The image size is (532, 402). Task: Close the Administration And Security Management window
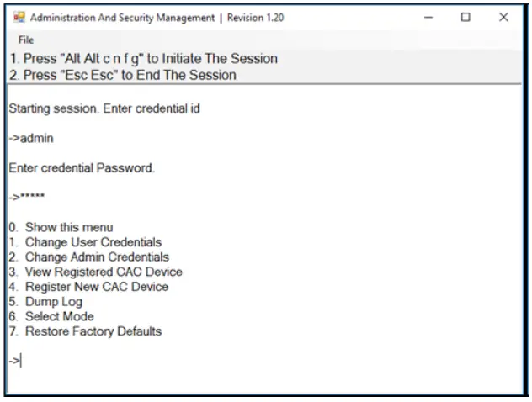503,18
